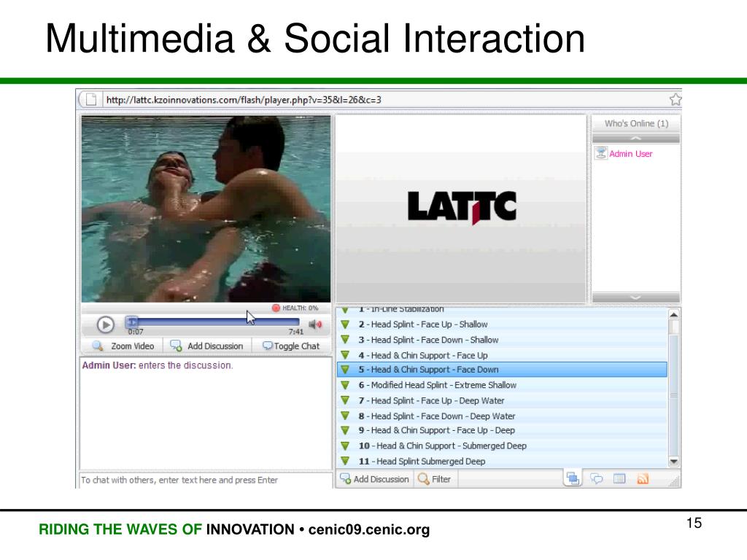The image size is (747, 560).
Task: Bookmark page with the star icon
Action: coord(675,99)
